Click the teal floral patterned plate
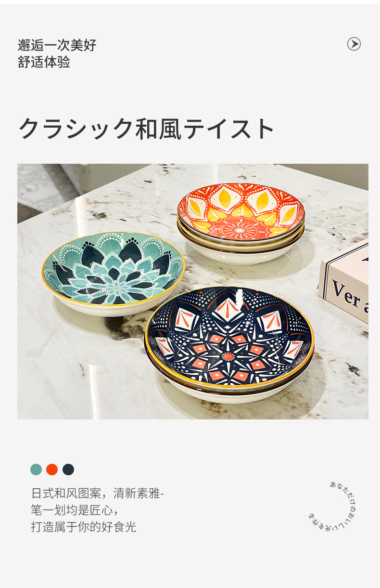The height and width of the screenshot is (588, 380). [x=114, y=274]
